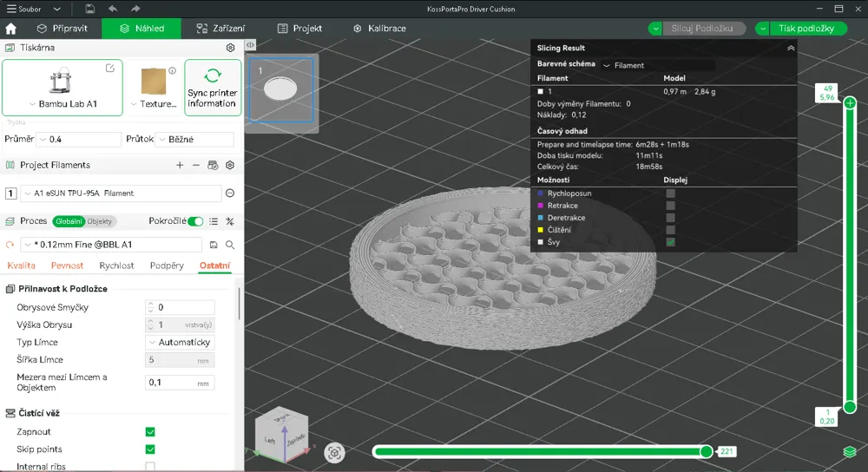Toggle Čištění display checkbox
Viewport: 868px width, 472px height.
670,230
